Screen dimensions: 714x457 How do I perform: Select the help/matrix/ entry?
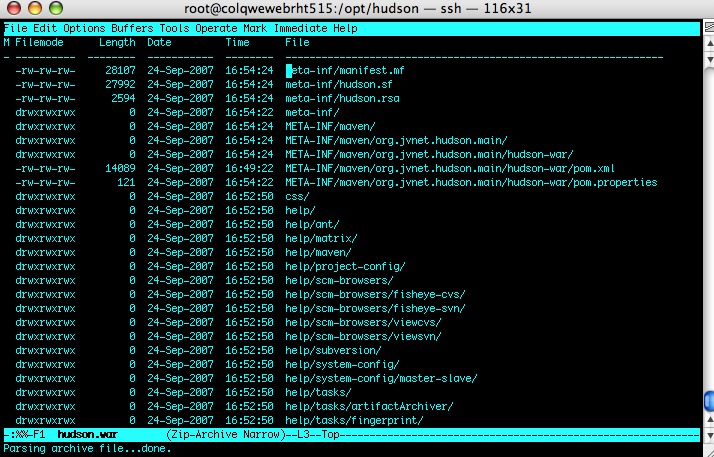coord(321,239)
